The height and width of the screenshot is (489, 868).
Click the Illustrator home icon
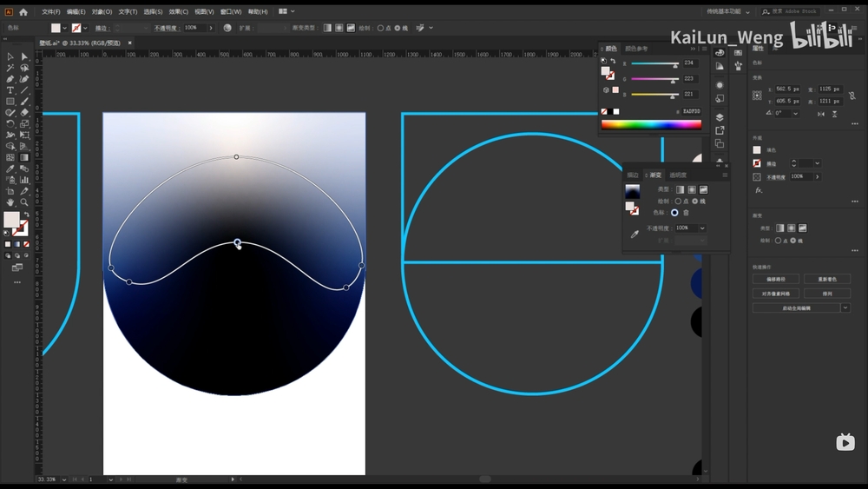pyautogui.click(x=23, y=11)
